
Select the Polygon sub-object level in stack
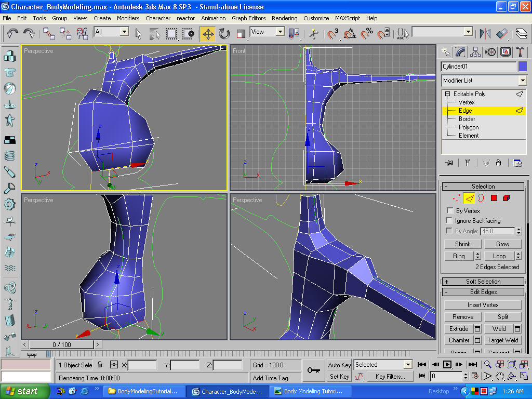[469, 127]
